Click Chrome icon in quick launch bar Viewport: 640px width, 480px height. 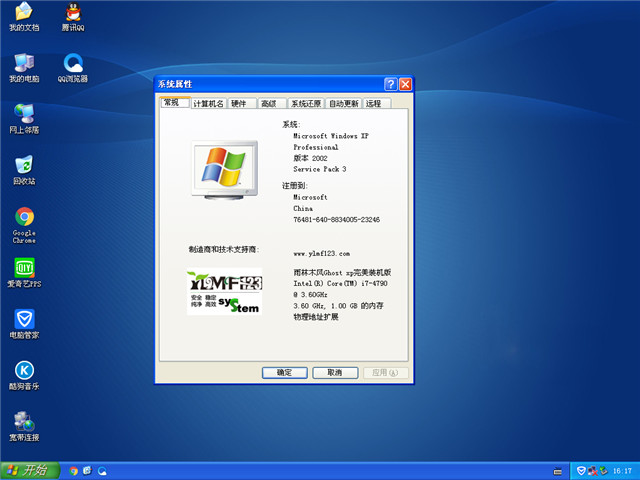73,471
